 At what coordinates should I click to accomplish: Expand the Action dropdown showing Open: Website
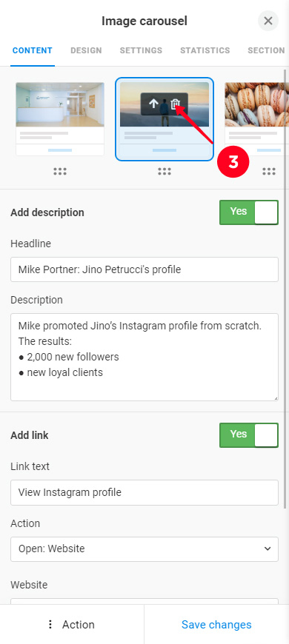144,549
